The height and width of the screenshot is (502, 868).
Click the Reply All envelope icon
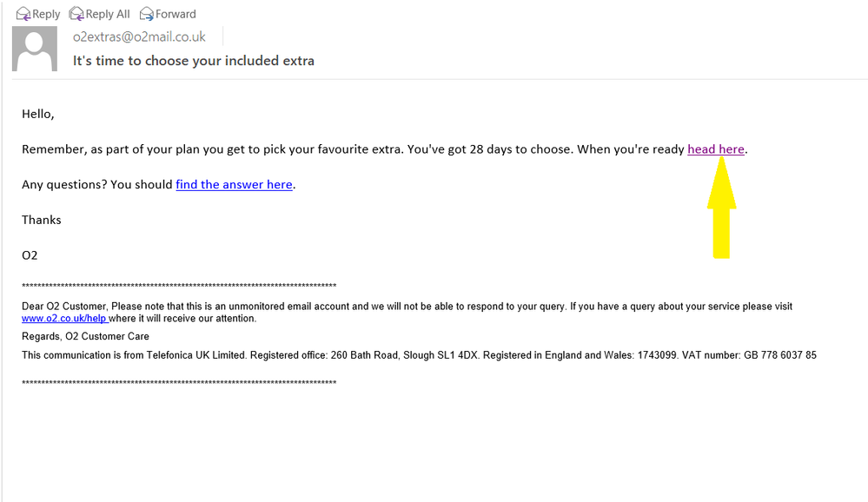point(76,13)
